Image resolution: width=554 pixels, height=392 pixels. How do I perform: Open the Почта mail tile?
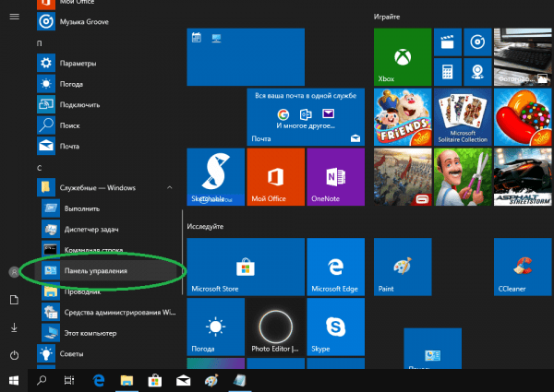click(x=306, y=117)
